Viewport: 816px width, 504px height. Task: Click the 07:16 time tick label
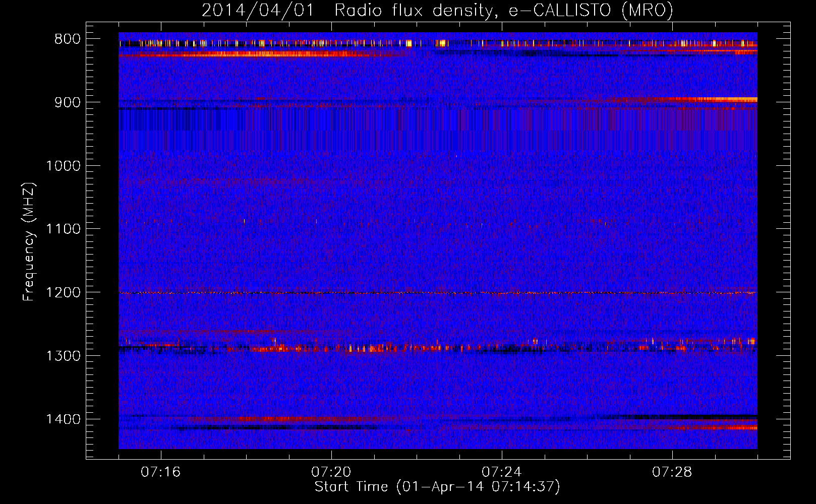click(x=161, y=472)
